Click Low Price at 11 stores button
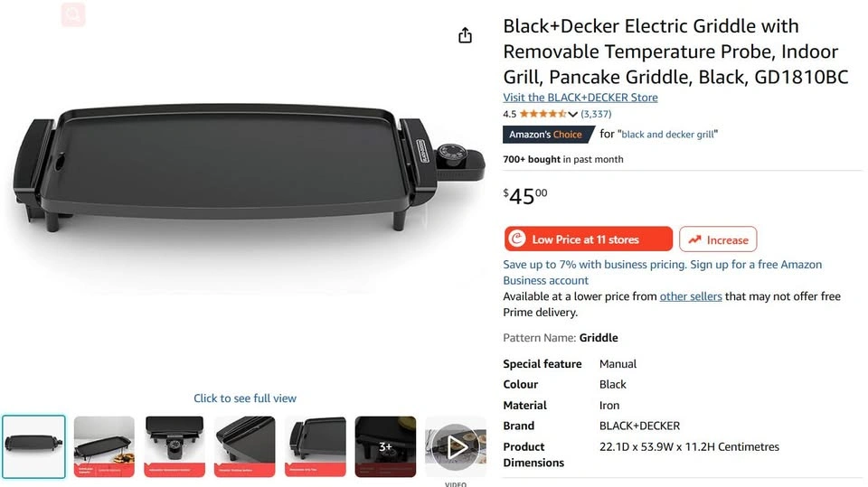This screenshot has width=868, height=487. pos(589,239)
